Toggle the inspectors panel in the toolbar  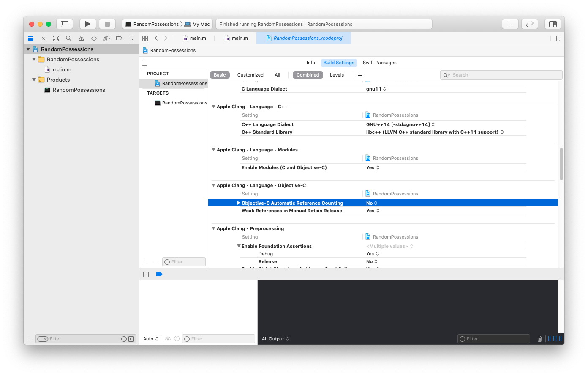(553, 24)
